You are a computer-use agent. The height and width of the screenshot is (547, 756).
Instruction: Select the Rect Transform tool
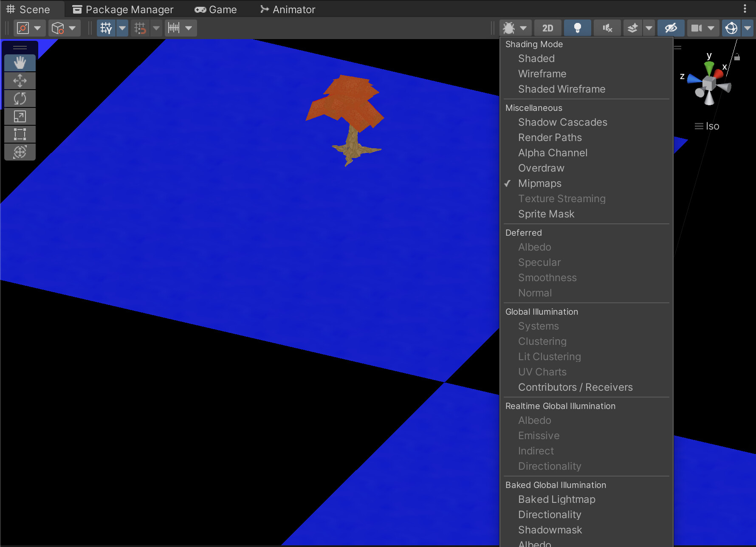[x=20, y=134]
